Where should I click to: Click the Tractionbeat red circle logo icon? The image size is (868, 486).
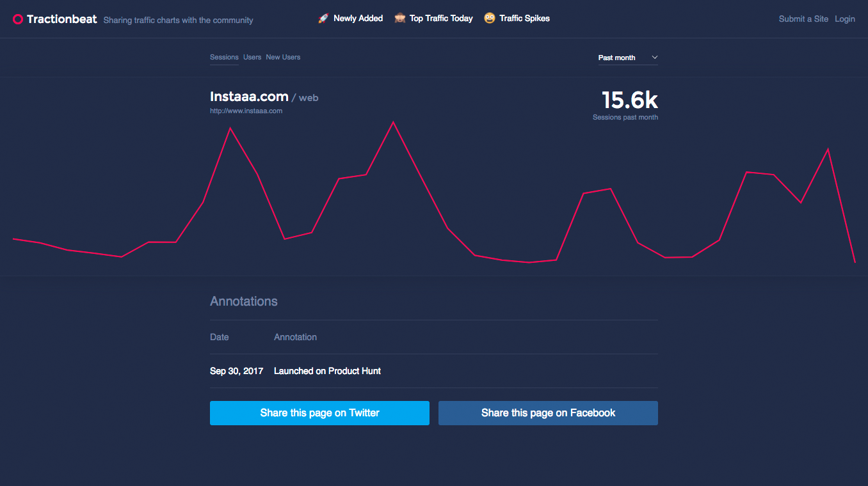click(x=18, y=19)
